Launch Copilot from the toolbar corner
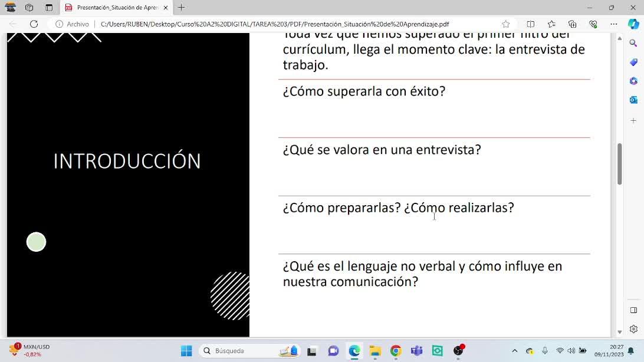644x362 pixels. (x=634, y=24)
